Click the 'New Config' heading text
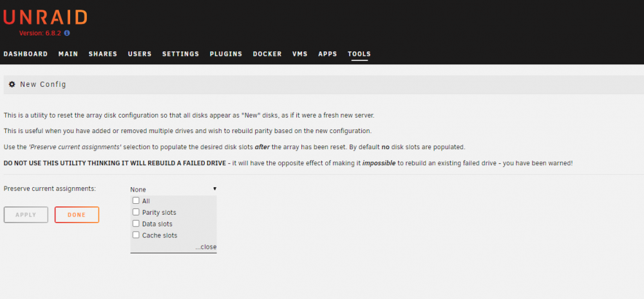The image size is (644, 299). coord(43,84)
